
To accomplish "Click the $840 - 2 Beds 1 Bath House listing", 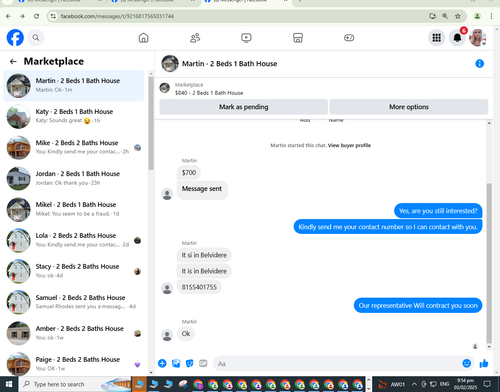I will (x=209, y=93).
